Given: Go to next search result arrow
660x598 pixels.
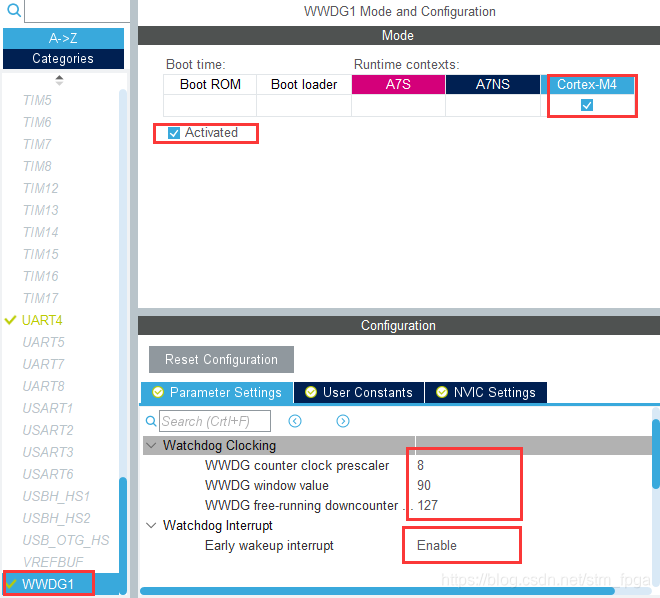Looking at the screenshot, I should point(343,421).
